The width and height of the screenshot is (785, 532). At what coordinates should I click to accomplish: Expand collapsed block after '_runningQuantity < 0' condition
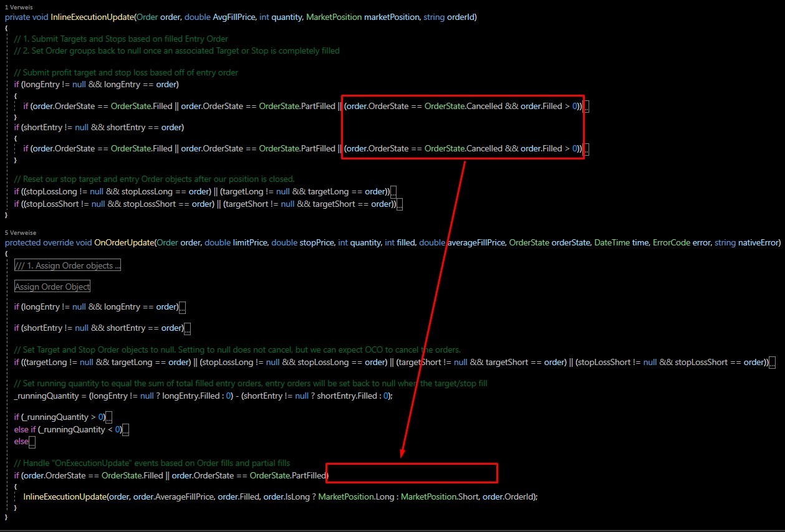click(x=125, y=429)
